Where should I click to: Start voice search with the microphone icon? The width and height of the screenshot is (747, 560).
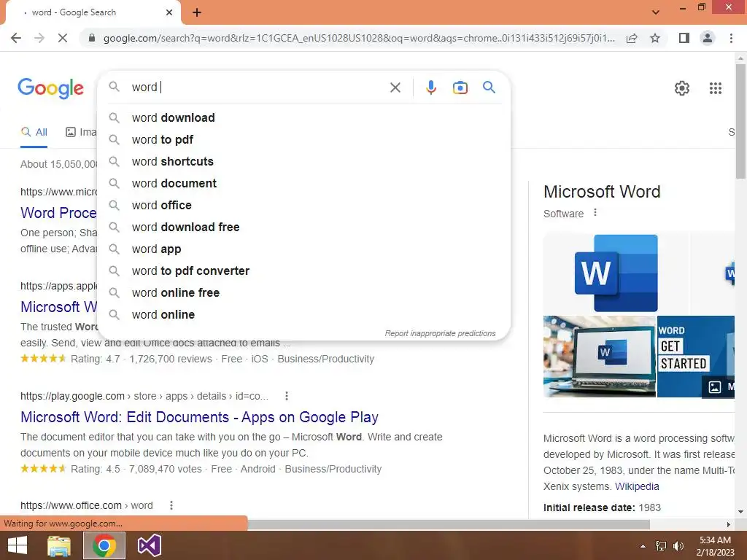(x=431, y=87)
